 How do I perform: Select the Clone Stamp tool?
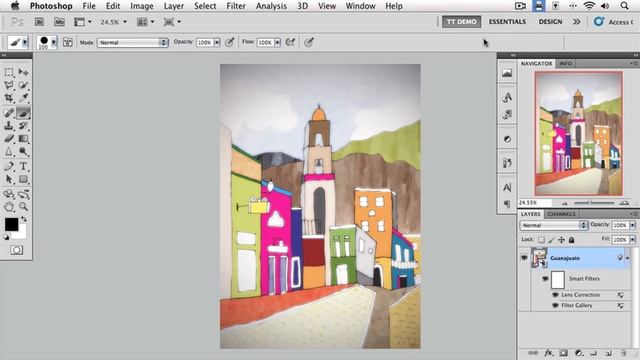click(9, 126)
